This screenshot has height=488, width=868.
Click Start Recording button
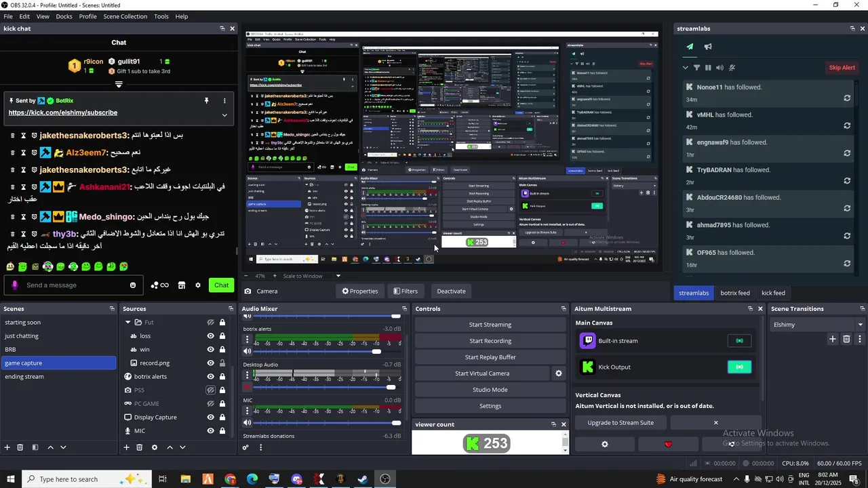coord(490,341)
